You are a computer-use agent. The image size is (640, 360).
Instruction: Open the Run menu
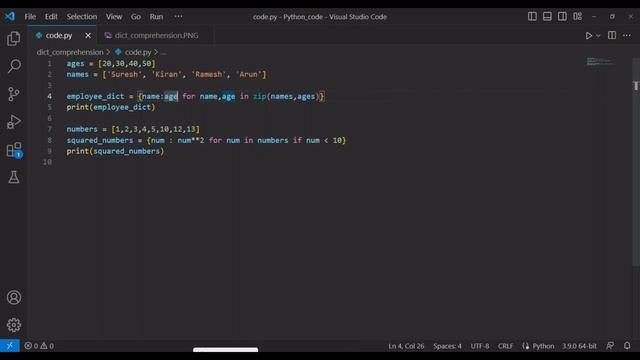(x=156, y=16)
